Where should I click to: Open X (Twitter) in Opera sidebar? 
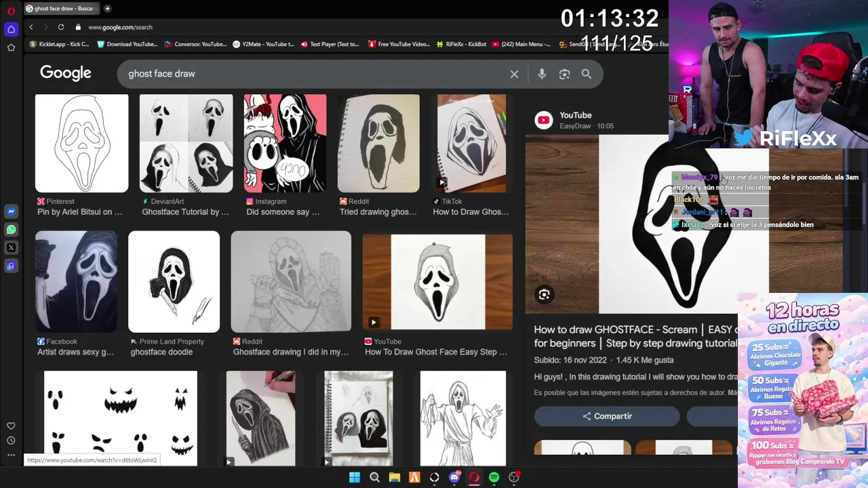[11, 248]
